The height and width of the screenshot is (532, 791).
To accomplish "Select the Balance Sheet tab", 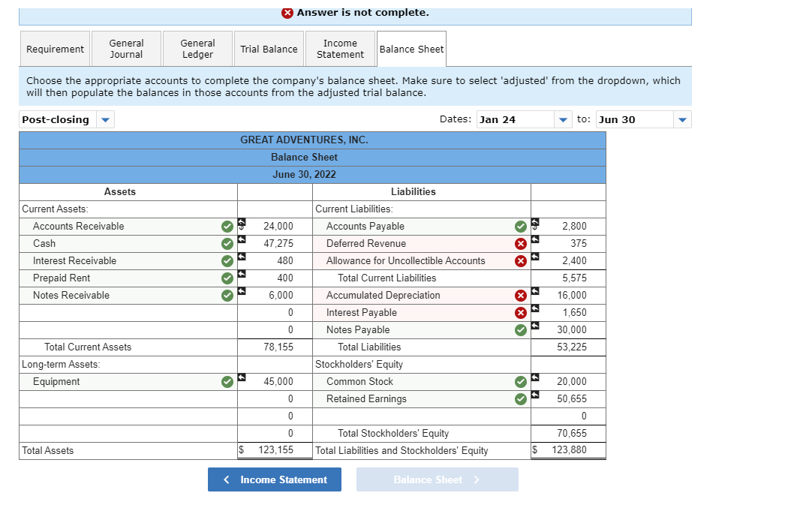I will coord(411,49).
